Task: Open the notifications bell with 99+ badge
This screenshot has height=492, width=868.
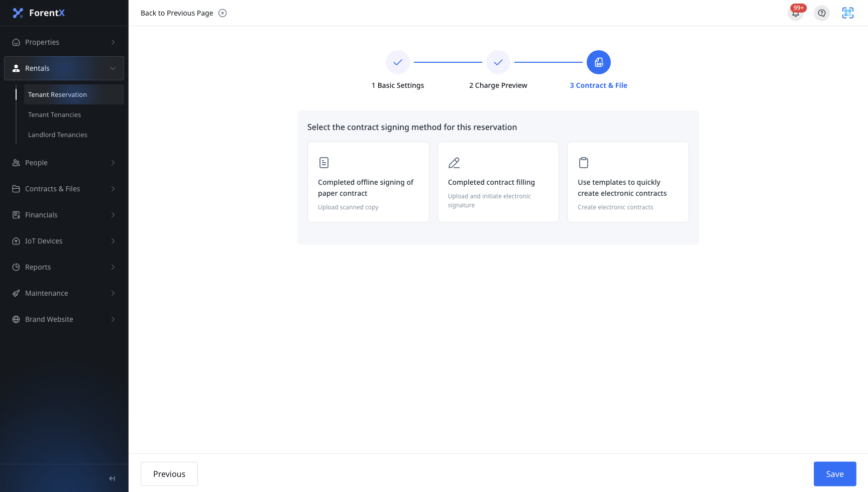Action: tap(796, 13)
